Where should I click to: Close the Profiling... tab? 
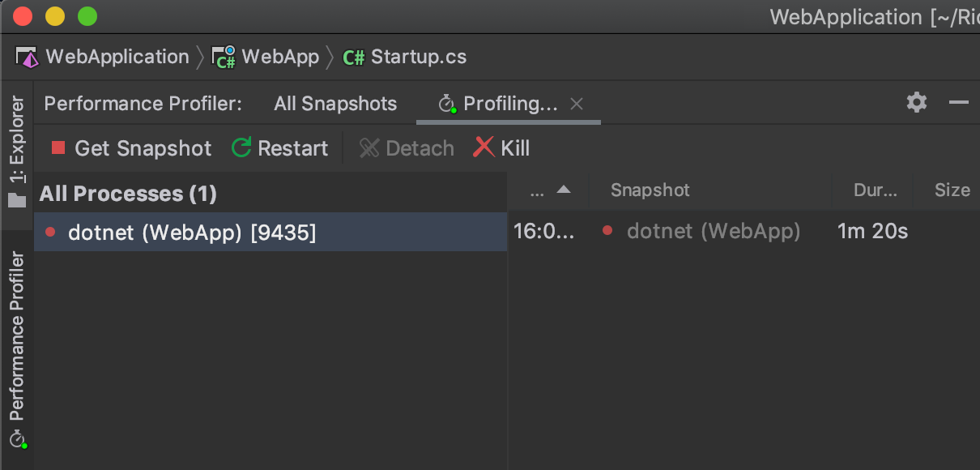pyautogui.click(x=577, y=104)
